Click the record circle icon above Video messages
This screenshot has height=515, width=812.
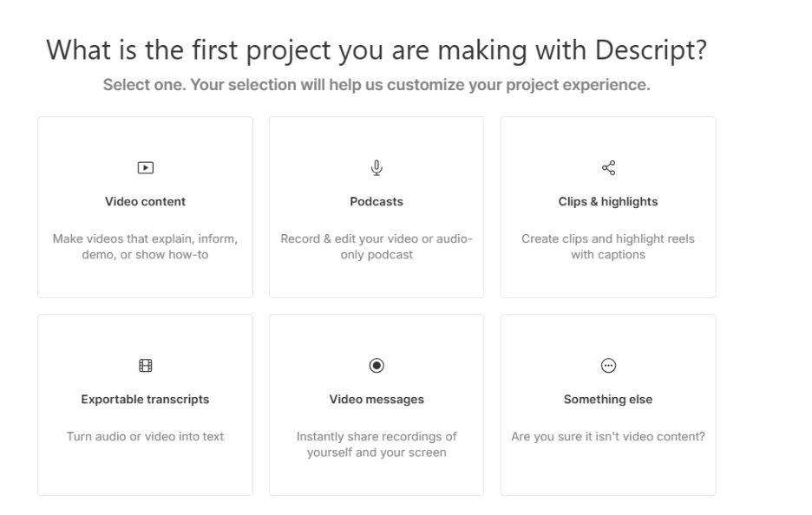(377, 366)
